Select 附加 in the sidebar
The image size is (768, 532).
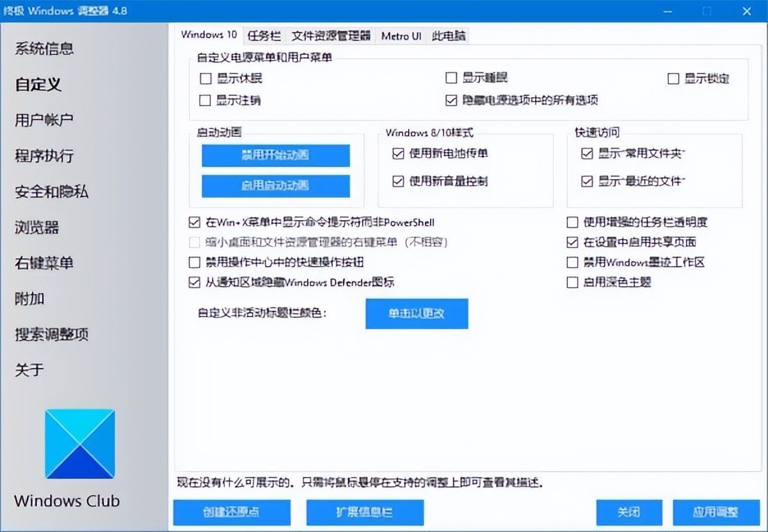click(x=29, y=299)
